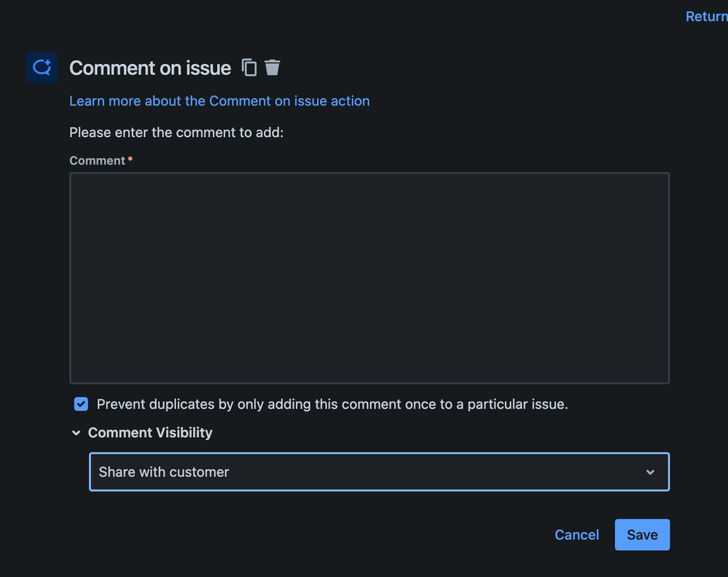Click the red required asterisk beside Comment

point(130,160)
